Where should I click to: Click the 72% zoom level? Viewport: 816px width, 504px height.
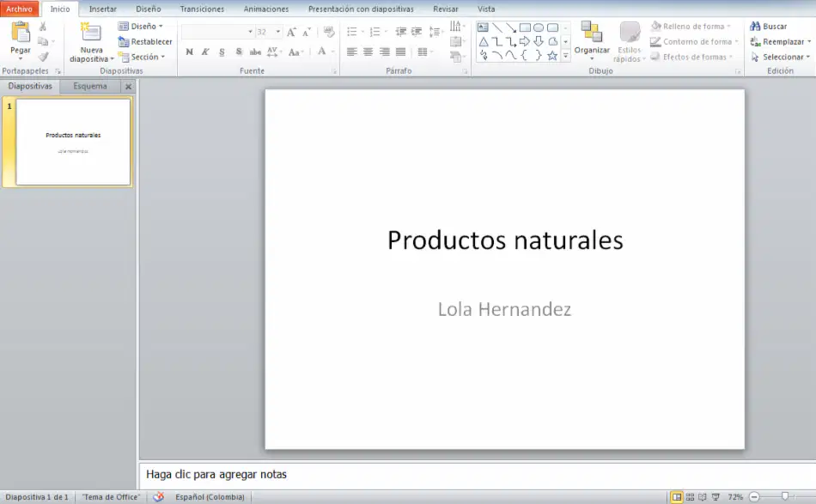[734, 497]
